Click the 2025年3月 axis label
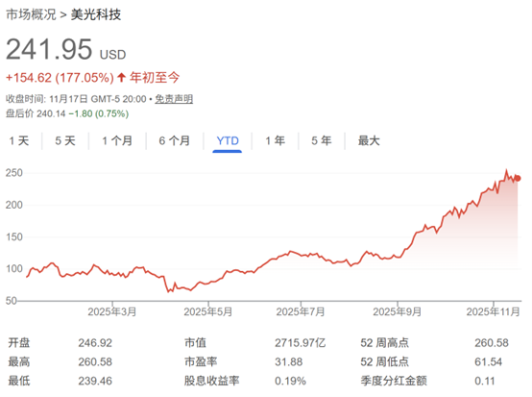This screenshot has height=397, width=532. 112,311
